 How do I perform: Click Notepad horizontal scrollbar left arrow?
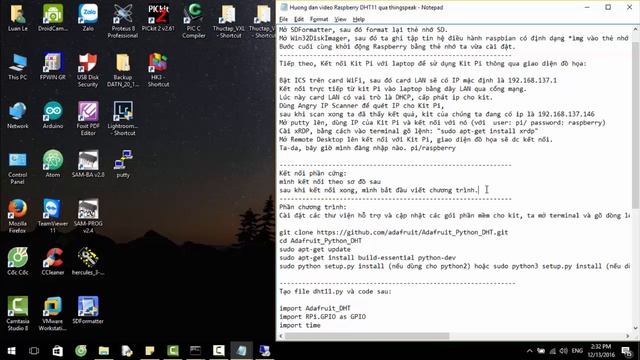pyautogui.click(x=281, y=336)
